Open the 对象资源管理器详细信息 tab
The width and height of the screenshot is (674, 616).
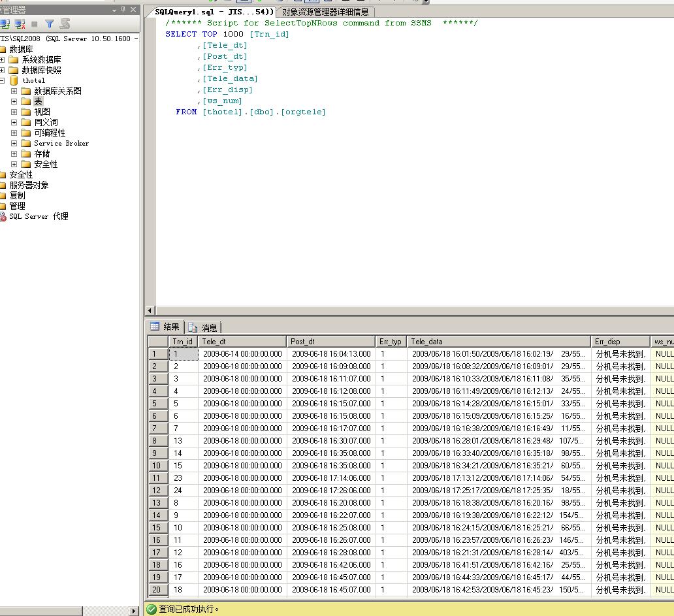tap(325, 12)
